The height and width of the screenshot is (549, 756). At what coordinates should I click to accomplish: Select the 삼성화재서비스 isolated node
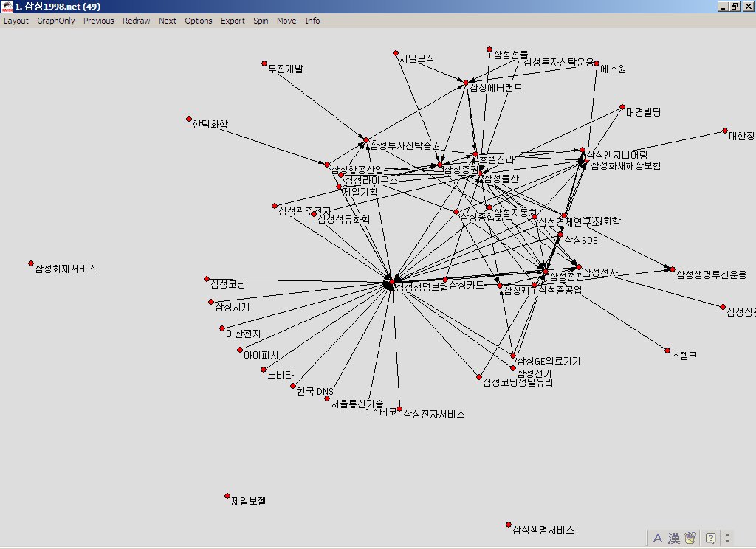pos(31,263)
